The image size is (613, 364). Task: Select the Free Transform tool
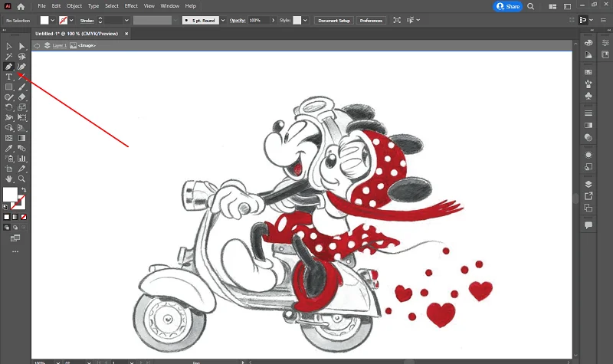tap(22, 118)
